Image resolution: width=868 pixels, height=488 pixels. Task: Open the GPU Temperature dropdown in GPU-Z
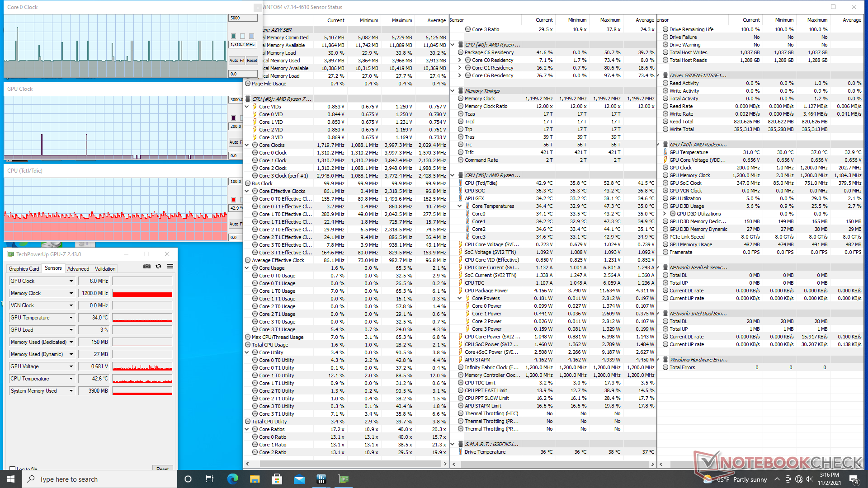pyautogui.click(x=71, y=318)
